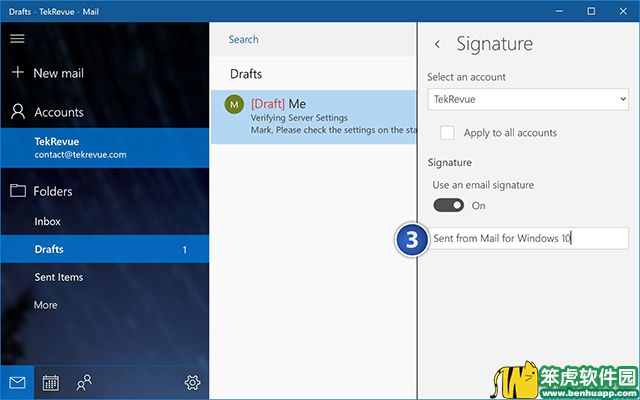This screenshot has height=400, width=640.
Task: Click the signature text field
Action: coord(528,238)
